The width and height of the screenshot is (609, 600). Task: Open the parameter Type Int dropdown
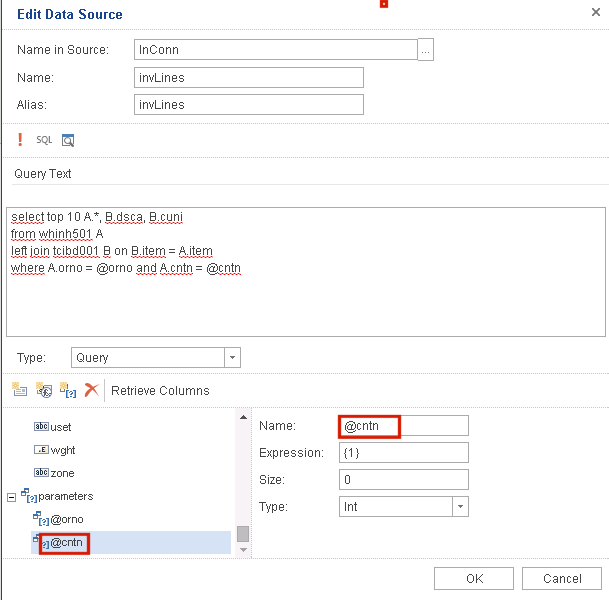[x=459, y=507]
